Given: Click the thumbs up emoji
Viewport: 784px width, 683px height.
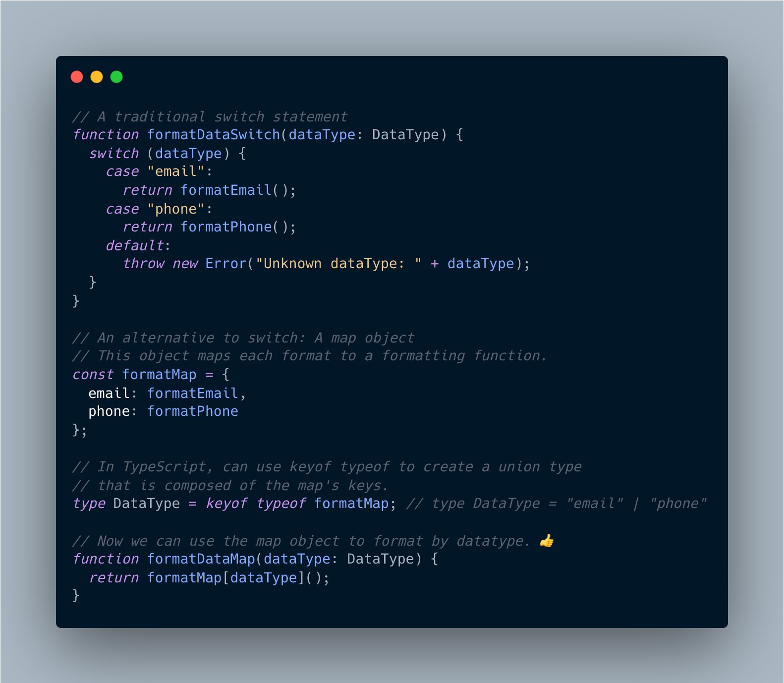Looking at the screenshot, I should point(547,541).
